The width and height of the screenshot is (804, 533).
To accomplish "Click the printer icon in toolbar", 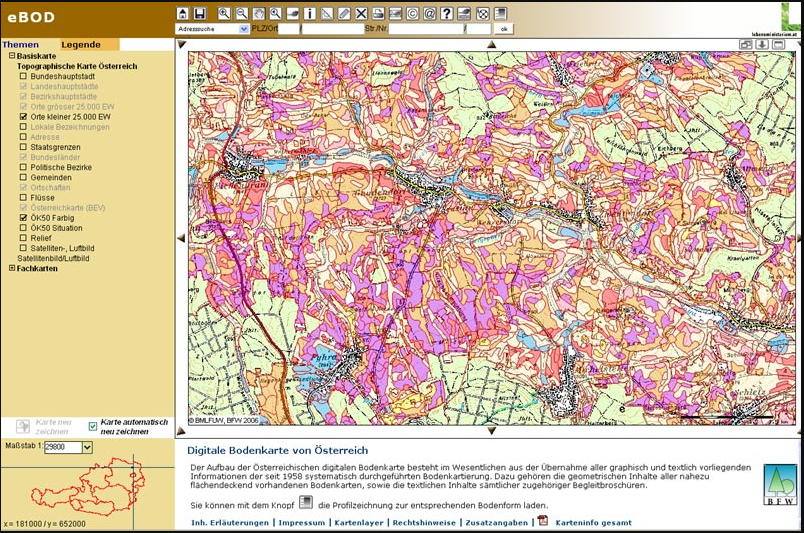I will 378,13.
